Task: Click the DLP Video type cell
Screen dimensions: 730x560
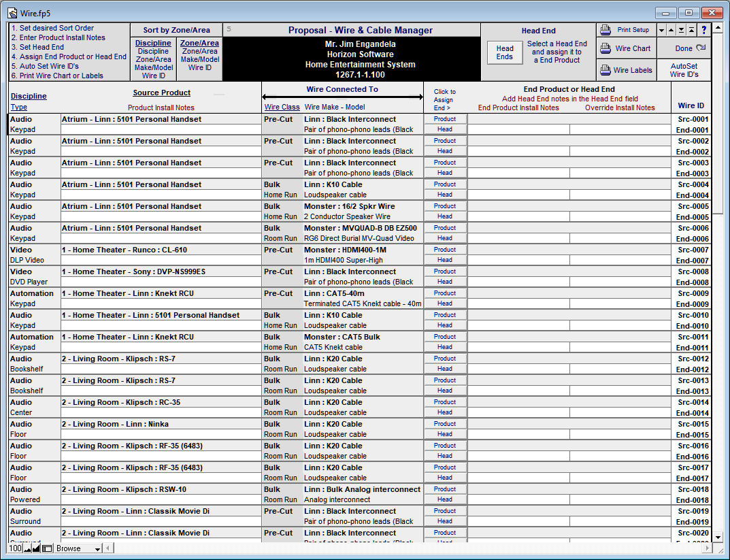Action: click(x=27, y=260)
